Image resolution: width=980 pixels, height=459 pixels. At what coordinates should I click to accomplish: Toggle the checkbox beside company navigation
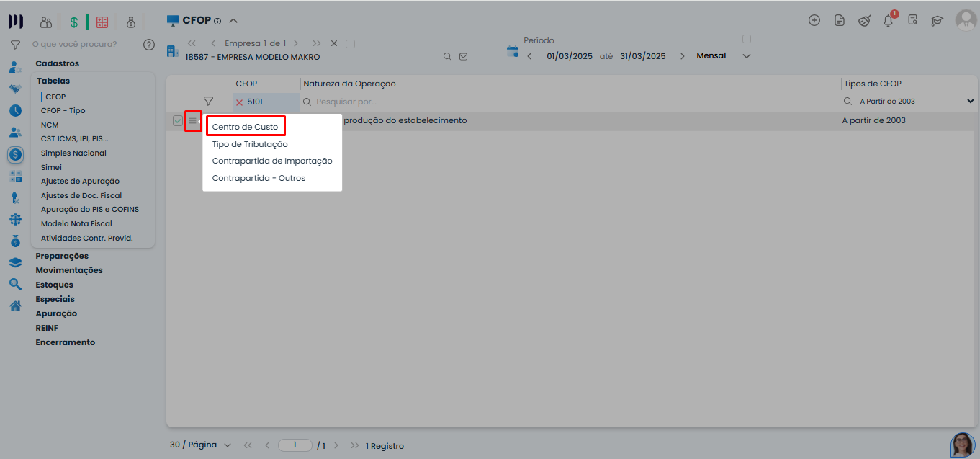tap(351, 44)
